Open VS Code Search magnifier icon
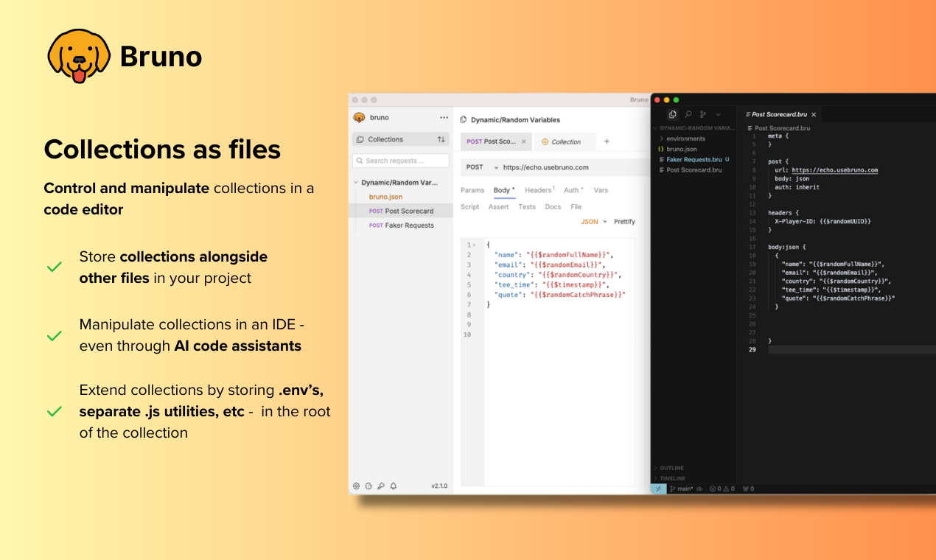Image resolution: width=936 pixels, height=560 pixels. [688, 114]
